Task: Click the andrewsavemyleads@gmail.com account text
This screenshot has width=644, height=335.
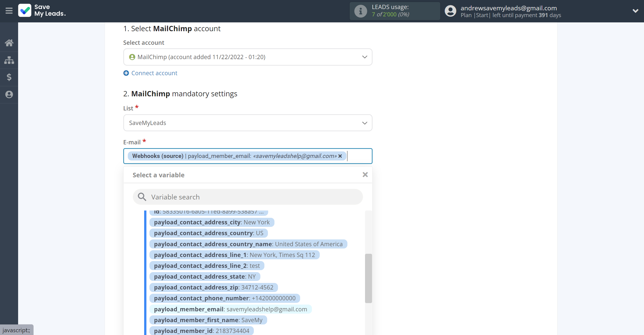Action: click(x=509, y=8)
